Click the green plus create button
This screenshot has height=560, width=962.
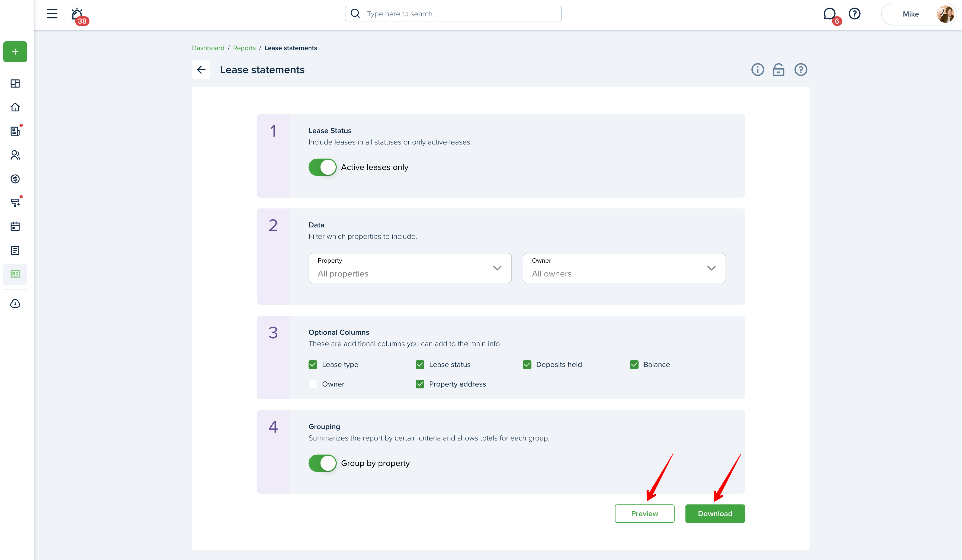[15, 52]
